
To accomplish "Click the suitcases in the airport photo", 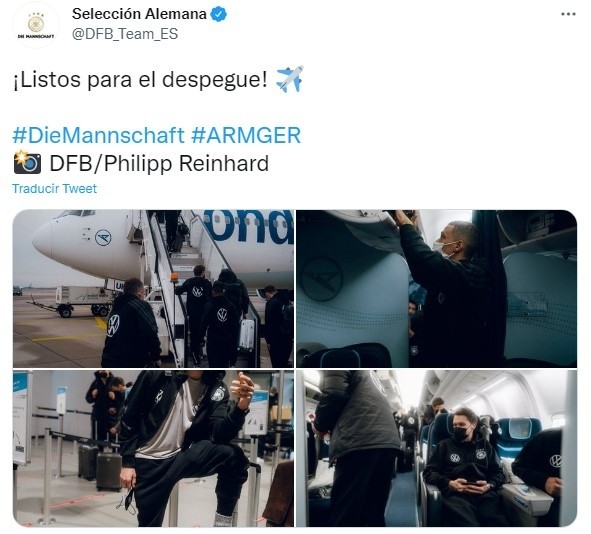I will pos(100,466).
